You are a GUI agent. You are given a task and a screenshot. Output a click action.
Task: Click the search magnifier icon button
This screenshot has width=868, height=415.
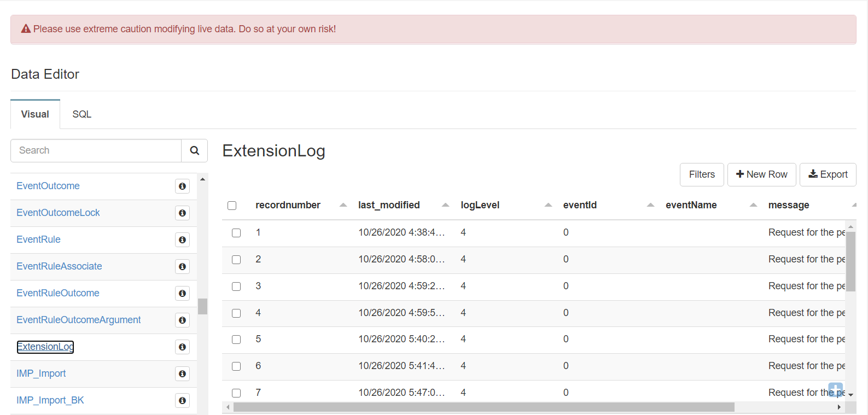[x=194, y=150]
